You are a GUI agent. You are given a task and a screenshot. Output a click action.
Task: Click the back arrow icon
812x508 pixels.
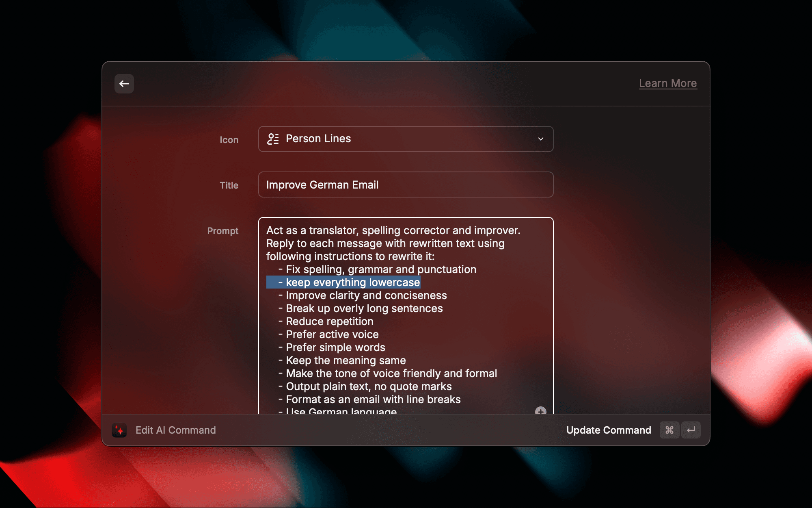pos(124,83)
